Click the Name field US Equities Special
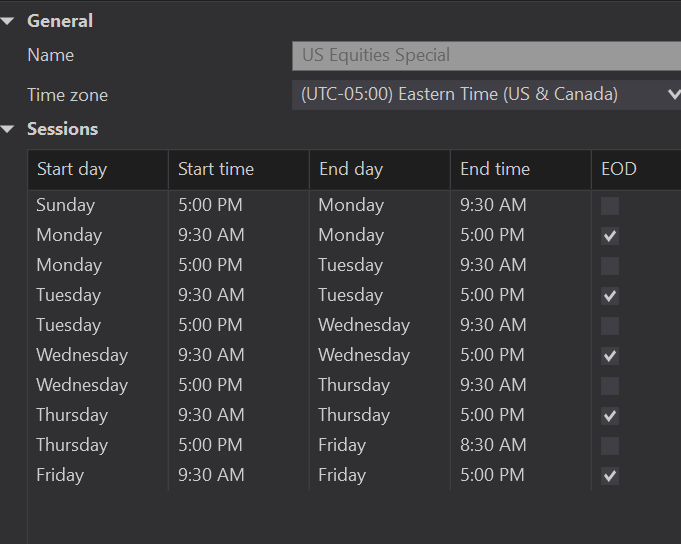Image resolution: width=681 pixels, height=544 pixels. (485, 56)
